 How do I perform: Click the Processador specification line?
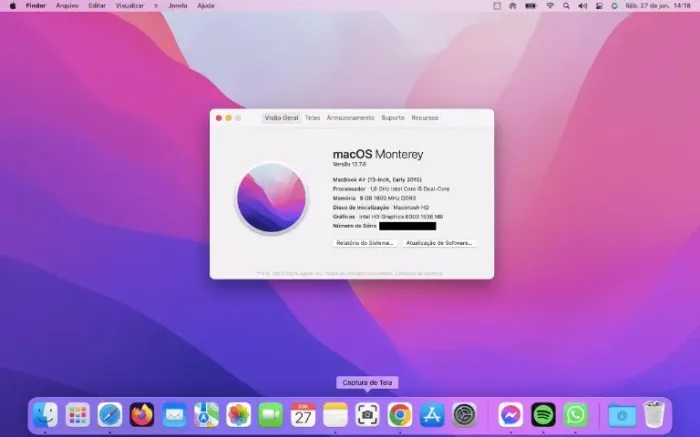pyautogui.click(x=391, y=189)
